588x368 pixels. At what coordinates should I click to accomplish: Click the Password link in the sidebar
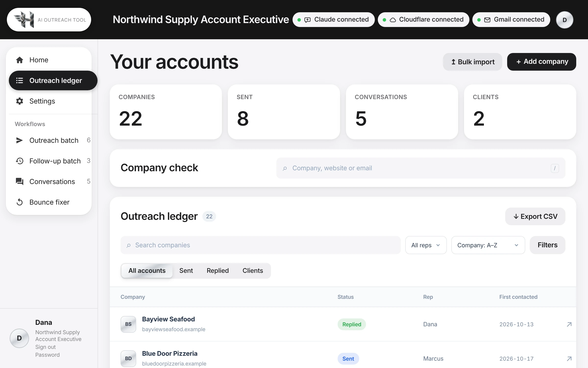(47, 355)
